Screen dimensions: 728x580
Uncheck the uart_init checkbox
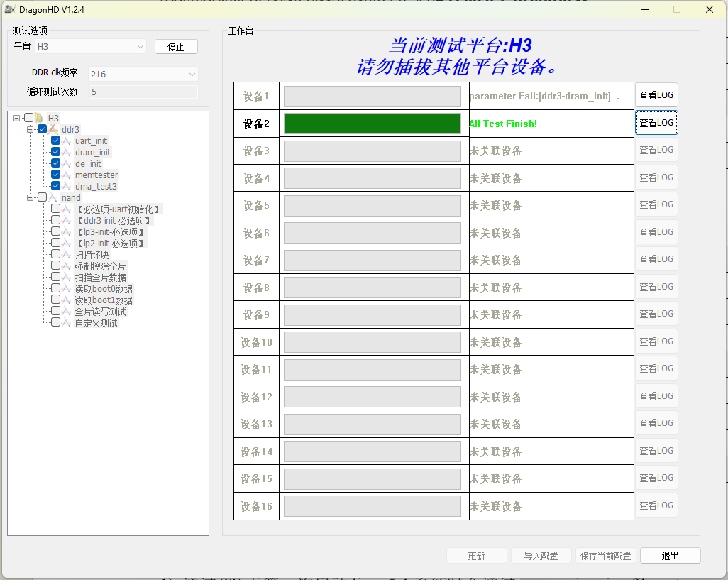[56, 141]
